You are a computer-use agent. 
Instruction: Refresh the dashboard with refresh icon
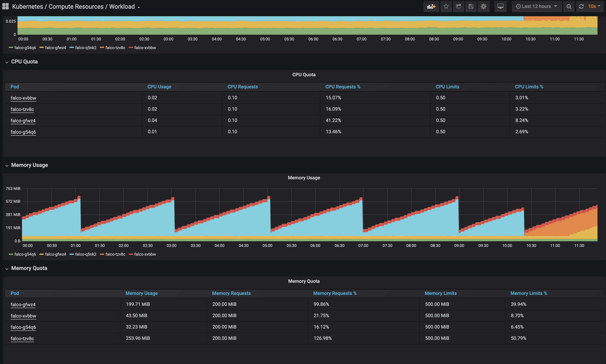click(x=581, y=6)
